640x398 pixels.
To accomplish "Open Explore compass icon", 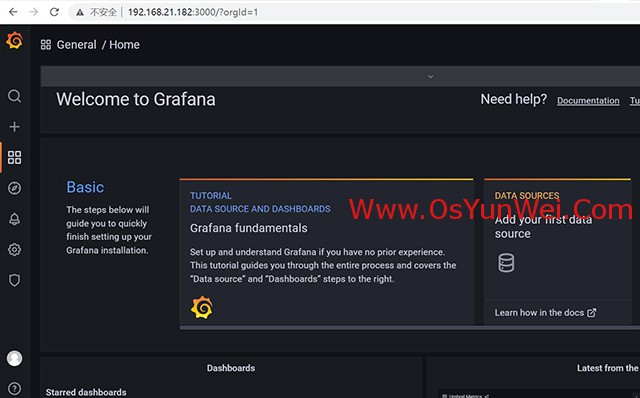I will (14, 188).
